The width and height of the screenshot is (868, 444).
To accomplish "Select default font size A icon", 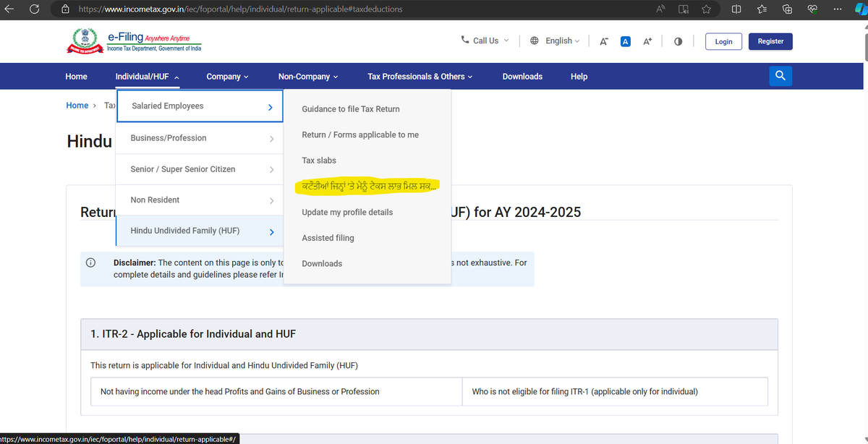I will (x=626, y=41).
